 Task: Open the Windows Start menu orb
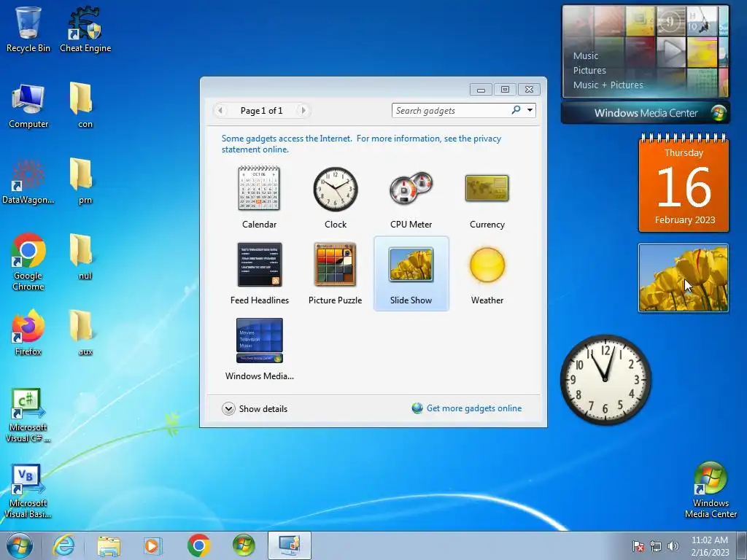coord(20,545)
